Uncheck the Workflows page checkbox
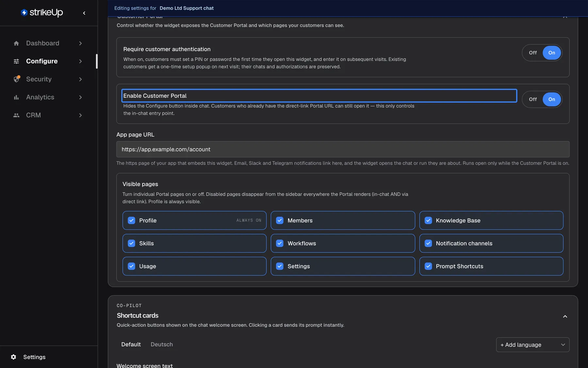 click(280, 243)
